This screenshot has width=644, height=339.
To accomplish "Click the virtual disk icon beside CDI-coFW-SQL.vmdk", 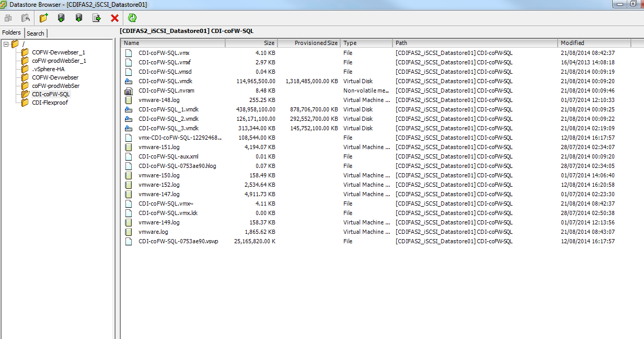I will [x=128, y=81].
